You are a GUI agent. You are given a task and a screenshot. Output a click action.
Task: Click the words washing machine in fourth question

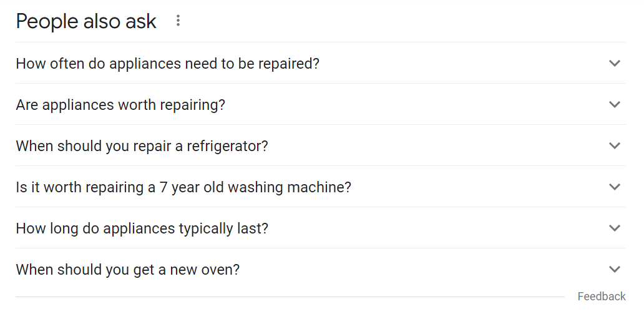[290, 187]
